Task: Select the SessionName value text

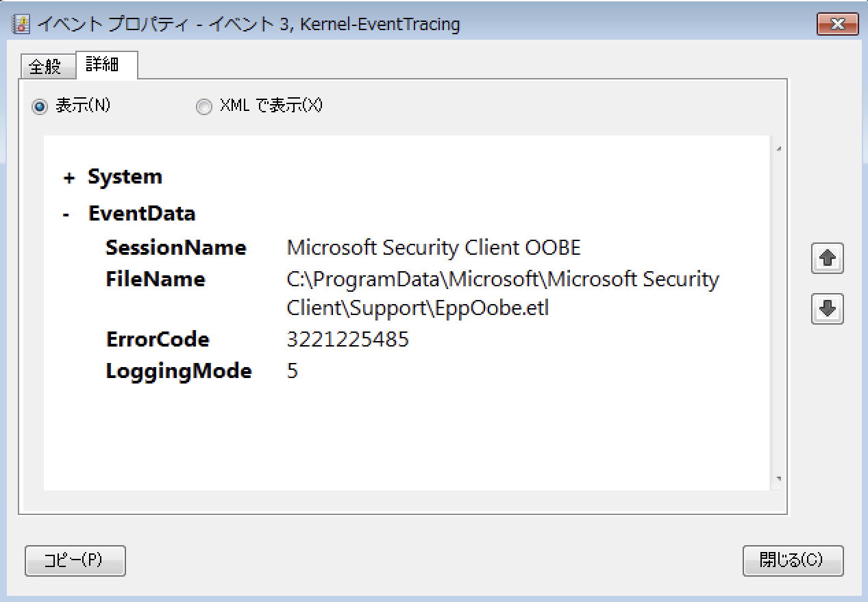Action: pyautogui.click(x=434, y=247)
